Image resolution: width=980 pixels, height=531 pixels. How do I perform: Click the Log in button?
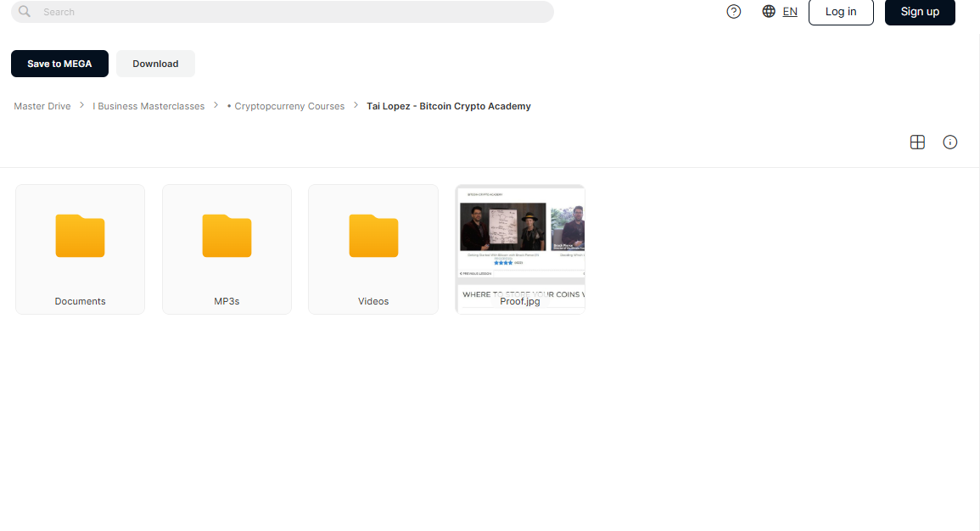[841, 12]
